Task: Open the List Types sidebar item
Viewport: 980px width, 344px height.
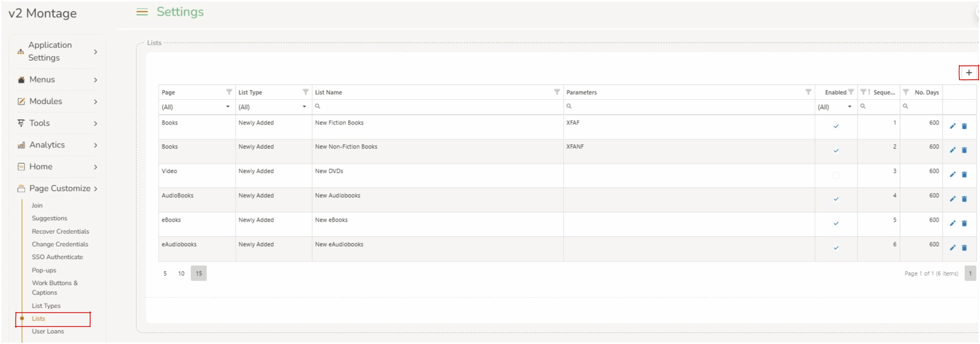Action: pos(46,306)
